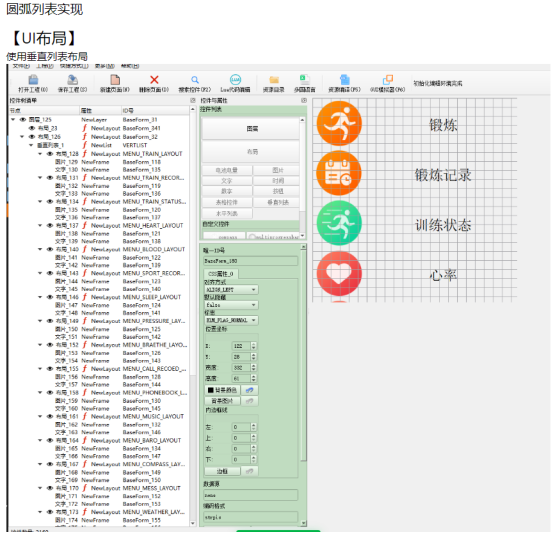This screenshot has height=533, width=553.
Task: Collapse the 垂直列表_1 tree node
Action: 31,145
